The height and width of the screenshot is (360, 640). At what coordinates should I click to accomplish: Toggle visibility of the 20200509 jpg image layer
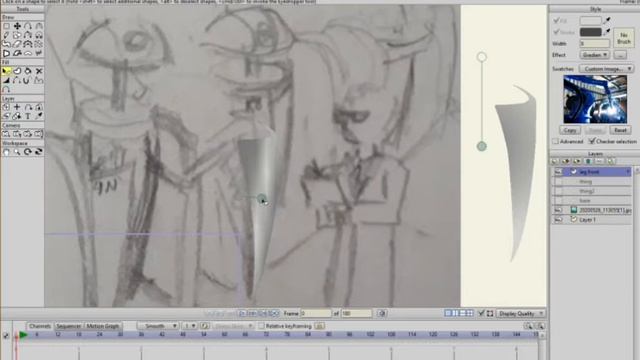(558, 210)
